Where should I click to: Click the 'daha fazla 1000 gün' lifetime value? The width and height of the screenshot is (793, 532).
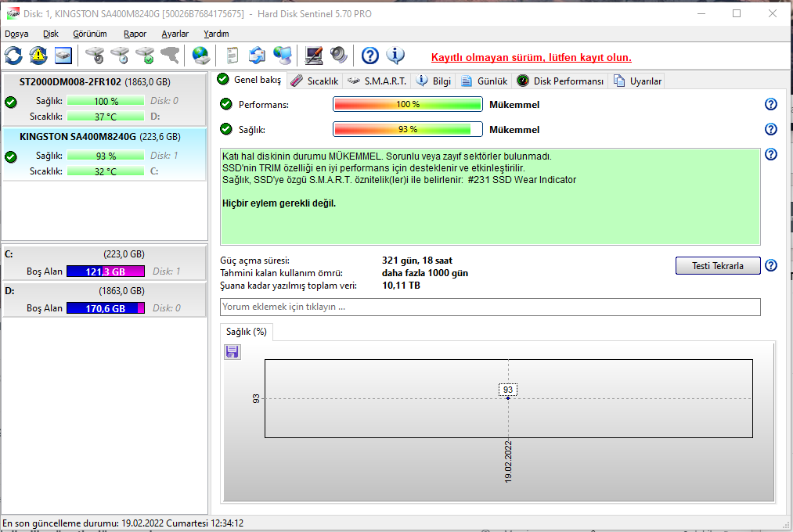point(425,273)
